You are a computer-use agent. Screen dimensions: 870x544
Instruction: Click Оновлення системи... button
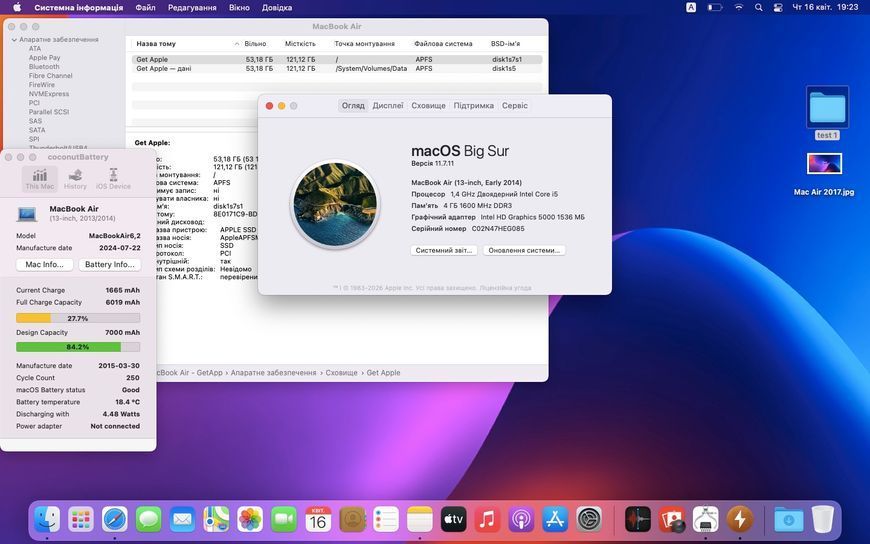[x=524, y=250]
